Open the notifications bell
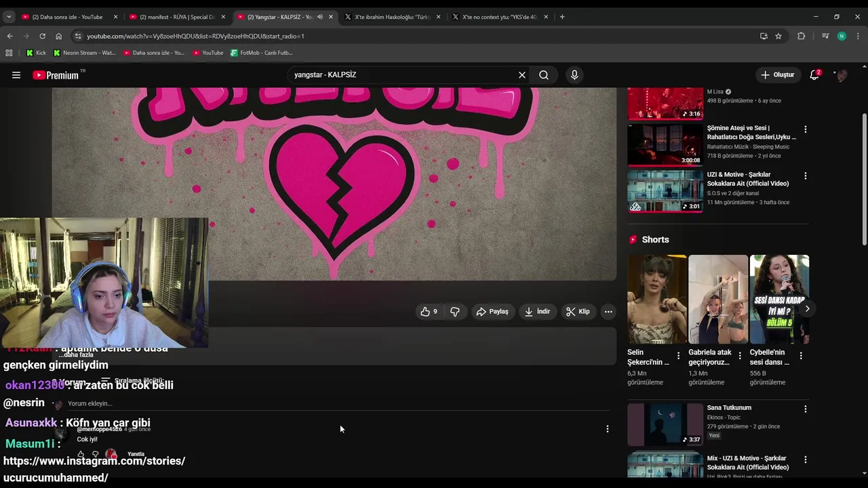This screenshot has width=868, height=488. click(814, 75)
